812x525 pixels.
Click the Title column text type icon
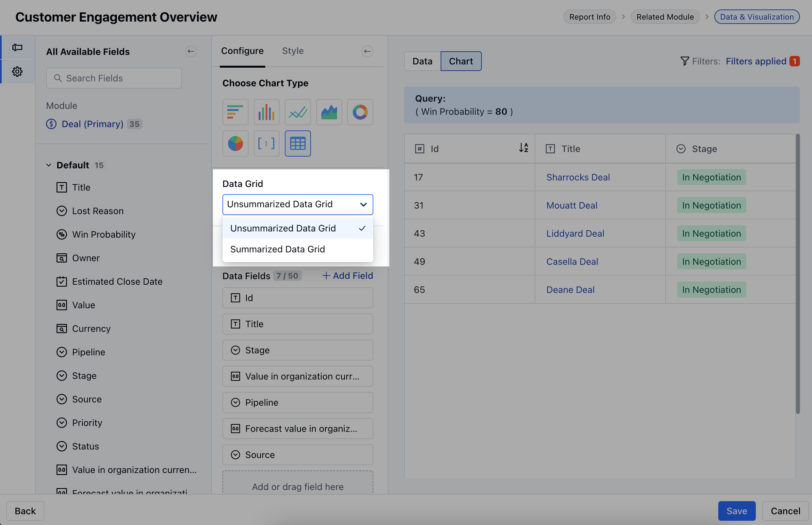click(x=550, y=149)
